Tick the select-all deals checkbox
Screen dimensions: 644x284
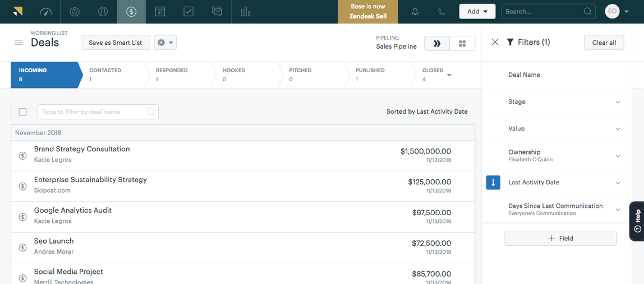(x=22, y=111)
